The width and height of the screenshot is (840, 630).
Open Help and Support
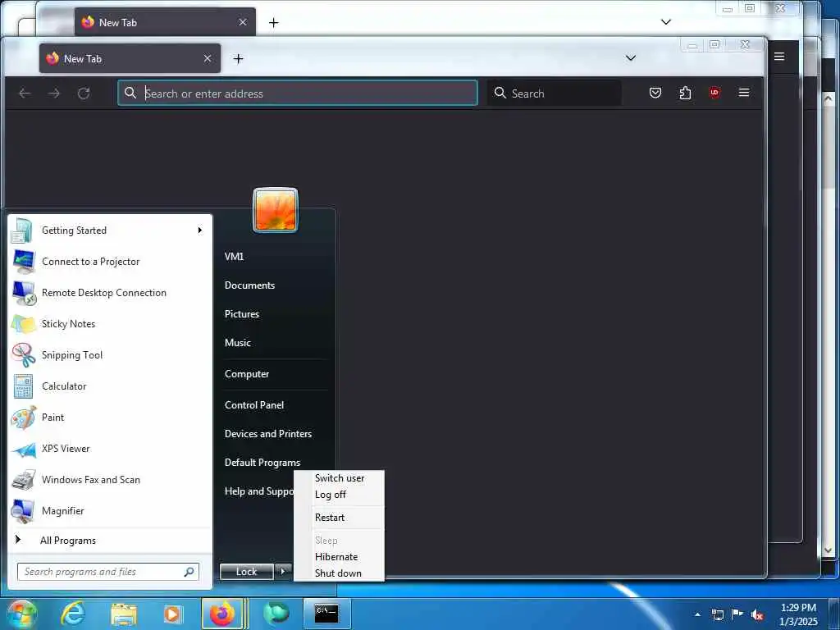pyautogui.click(x=258, y=491)
